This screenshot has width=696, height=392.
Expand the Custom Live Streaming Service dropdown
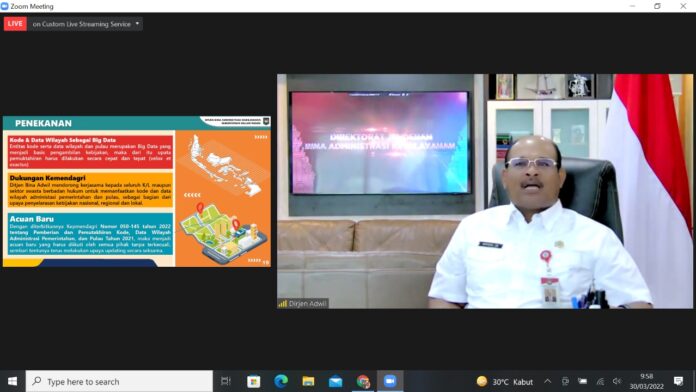[137, 24]
